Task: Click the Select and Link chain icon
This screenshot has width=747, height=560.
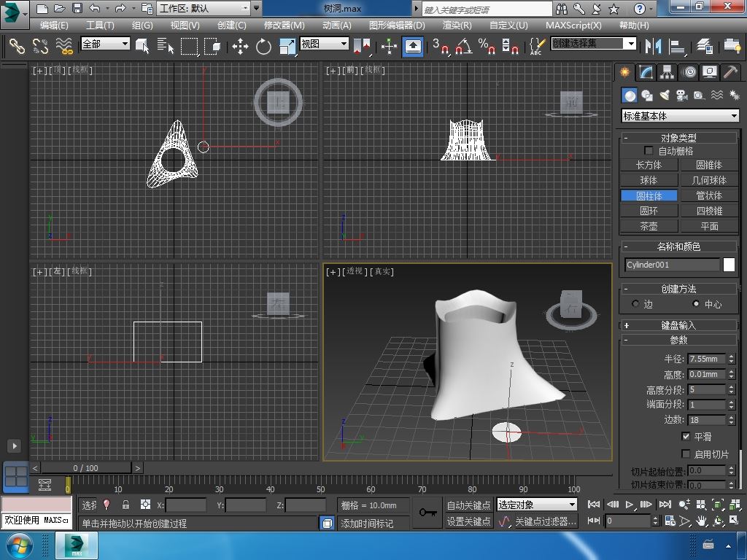Action: tap(17, 47)
